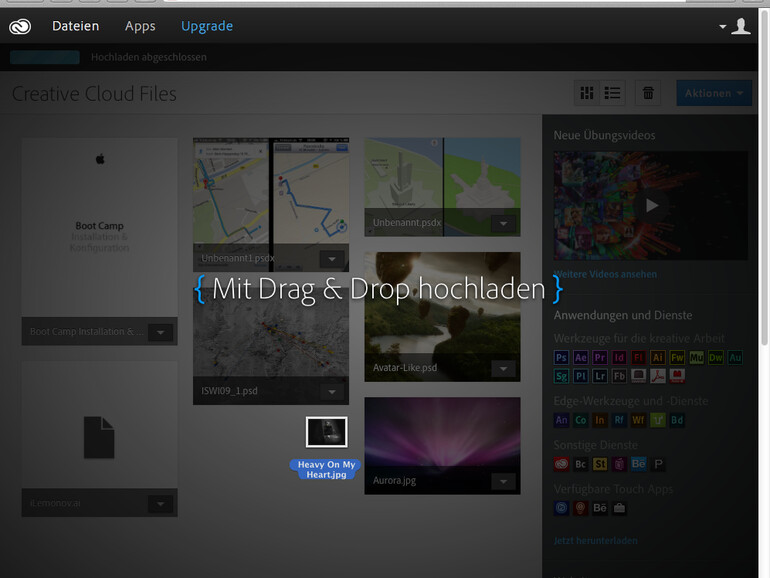Open the Flash Builder (Fb) icon

tap(619, 376)
